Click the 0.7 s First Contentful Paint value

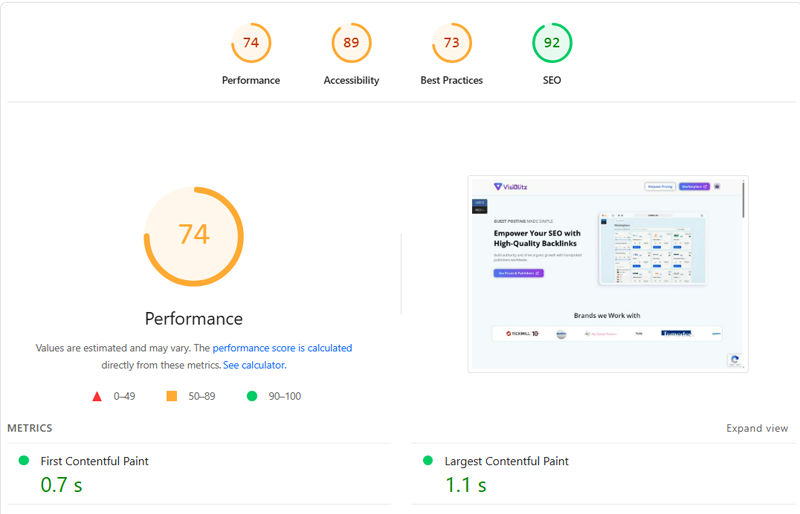tap(60, 485)
